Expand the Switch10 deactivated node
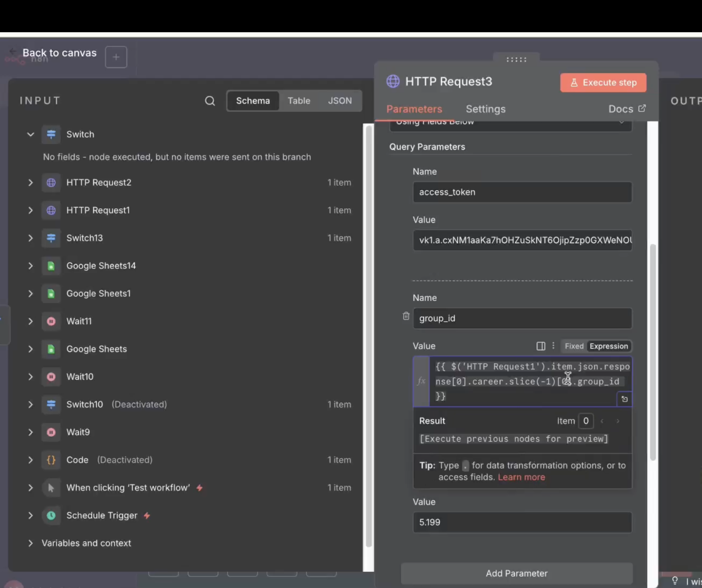 click(31, 404)
